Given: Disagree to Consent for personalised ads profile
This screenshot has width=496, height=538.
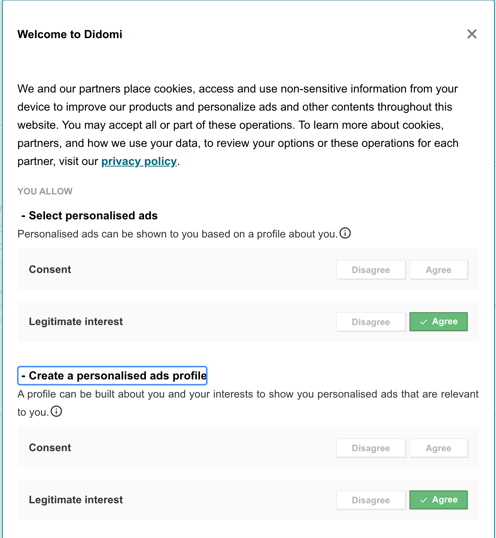Looking at the screenshot, I should (x=371, y=448).
